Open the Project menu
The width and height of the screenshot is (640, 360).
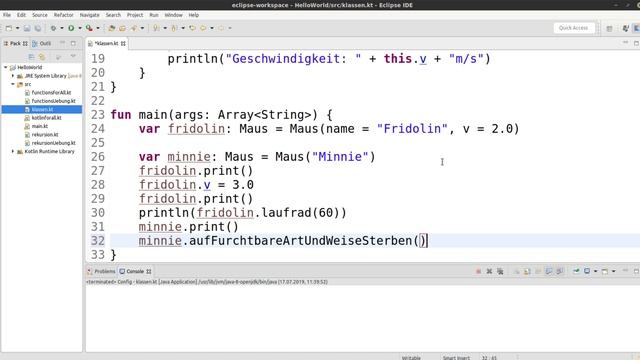point(135,15)
